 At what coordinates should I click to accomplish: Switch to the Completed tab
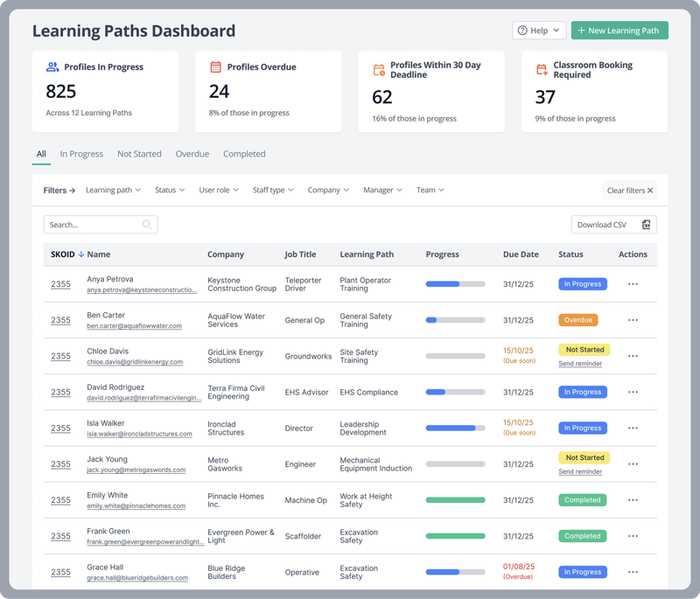(244, 154)
